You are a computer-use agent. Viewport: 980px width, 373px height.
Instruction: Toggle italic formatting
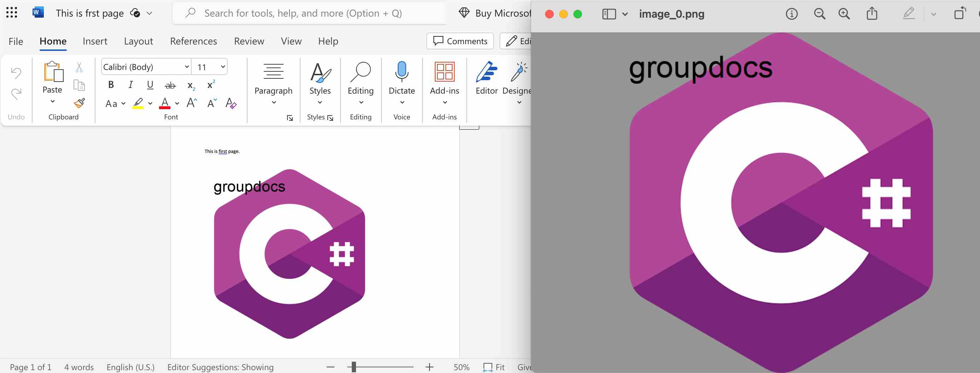[x=130, y=85]
